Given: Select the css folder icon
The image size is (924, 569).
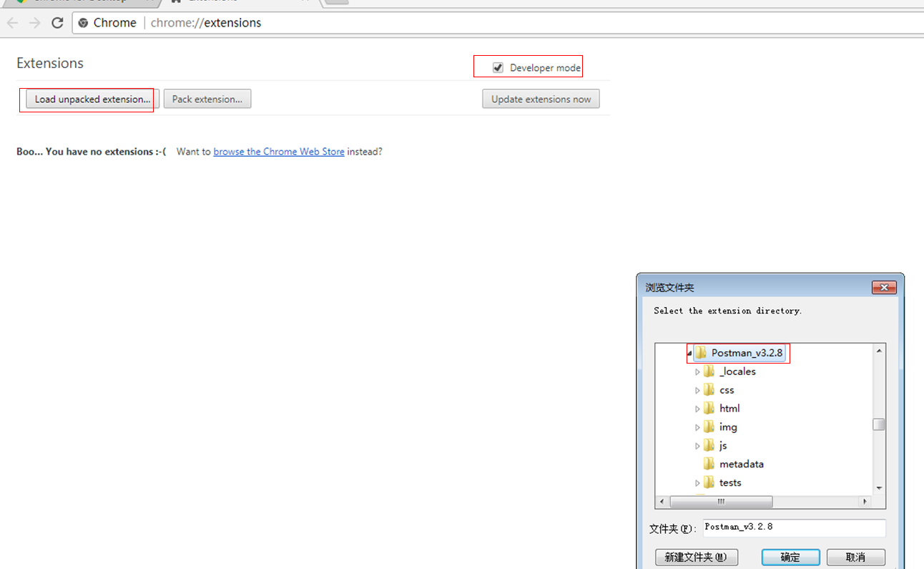Looking at the screenshot, I should tap(709, 389).
